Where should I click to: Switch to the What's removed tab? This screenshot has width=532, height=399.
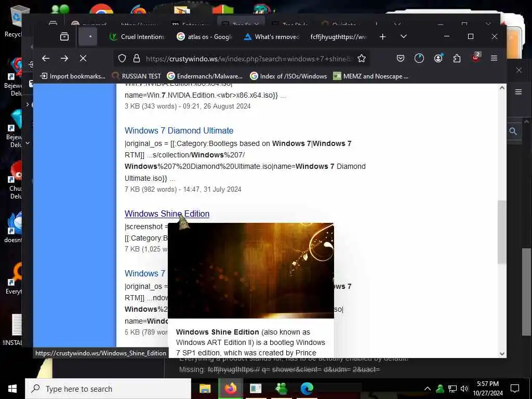[x=271, y=37]
